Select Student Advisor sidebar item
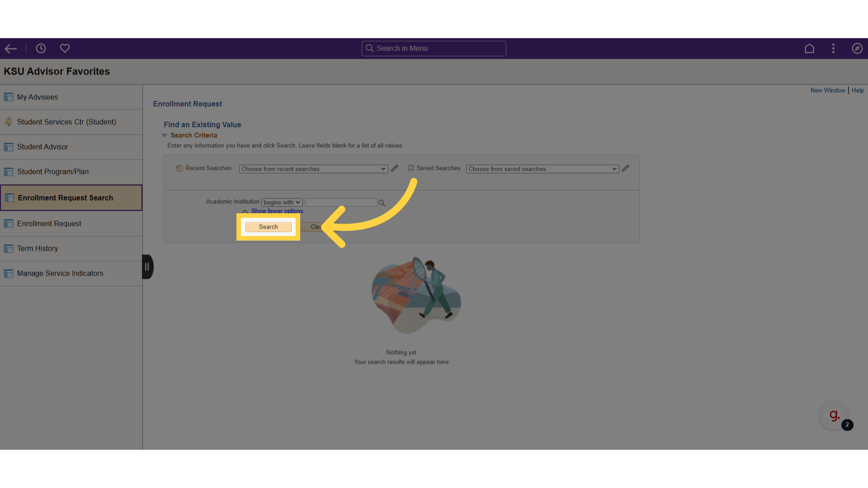Image resolution: width=868 pixels, height=488 pixels. pos(71,147)
